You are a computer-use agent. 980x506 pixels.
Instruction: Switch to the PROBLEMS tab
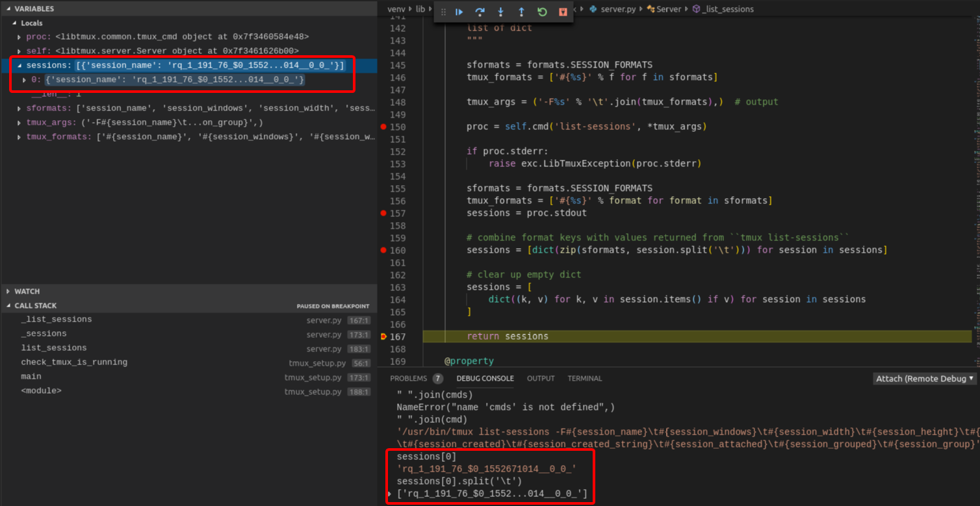click(x=409, y=379)
